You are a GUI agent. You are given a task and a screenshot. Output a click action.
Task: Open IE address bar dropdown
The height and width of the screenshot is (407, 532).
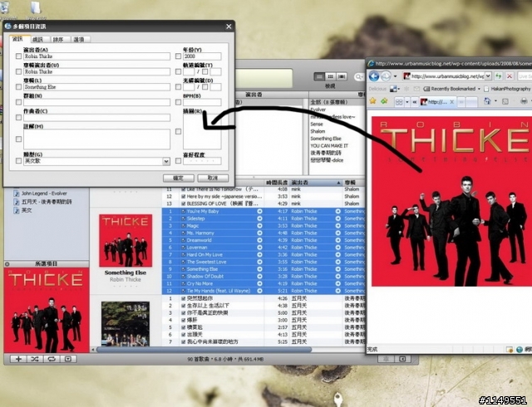coord(488,76)
